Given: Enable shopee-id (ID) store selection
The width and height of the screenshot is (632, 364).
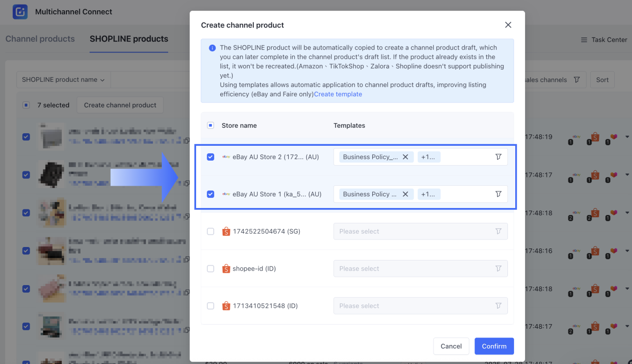Looking at the screenshot, I should click(211, 268).
